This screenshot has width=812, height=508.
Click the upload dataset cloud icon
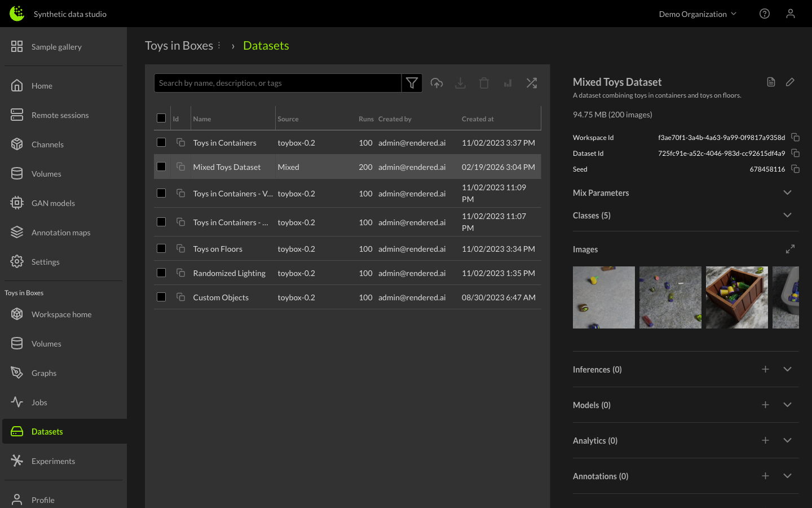(436, 83)
